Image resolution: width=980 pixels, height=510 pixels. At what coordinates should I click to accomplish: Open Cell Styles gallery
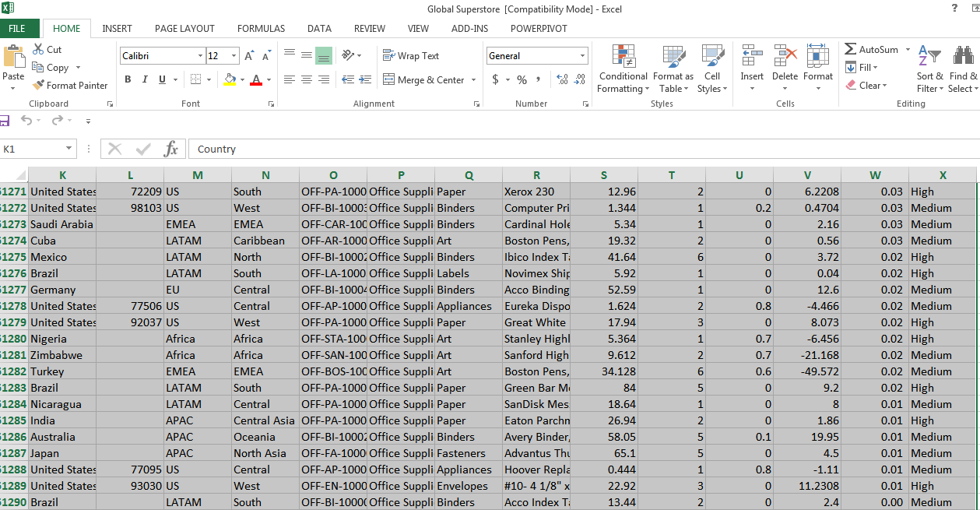click(x=712, y=69)
